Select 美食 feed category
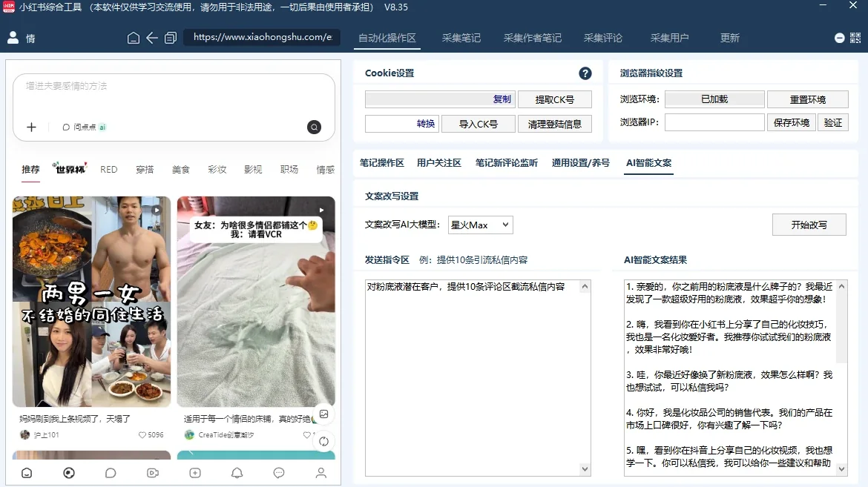The image size is (868, 487). tap(180, 169)
